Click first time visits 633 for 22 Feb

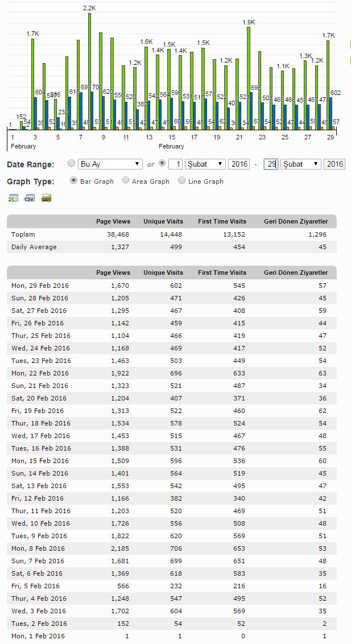tap(239, 373)
